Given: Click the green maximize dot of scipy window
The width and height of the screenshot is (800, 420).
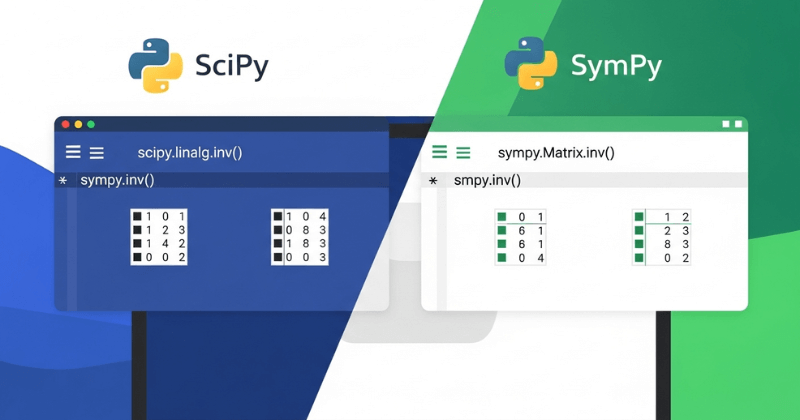Looking at the screenshot, I should click(91, 124).
